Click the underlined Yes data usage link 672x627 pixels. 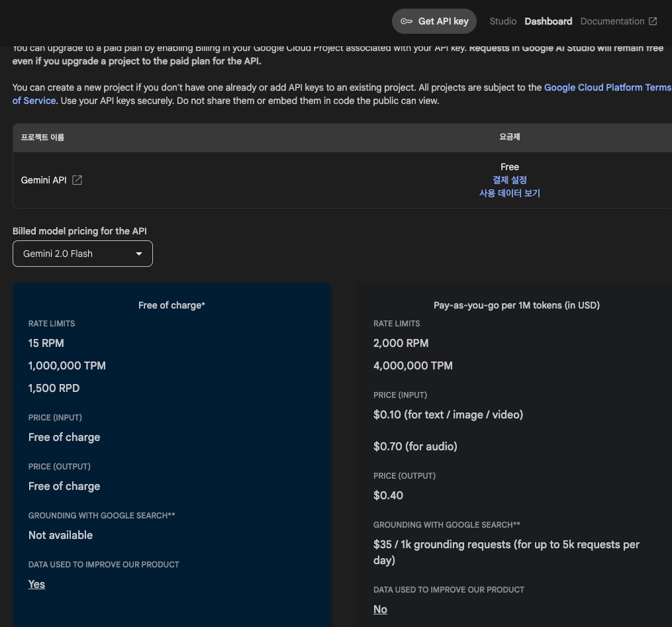(x=36, y=584)
